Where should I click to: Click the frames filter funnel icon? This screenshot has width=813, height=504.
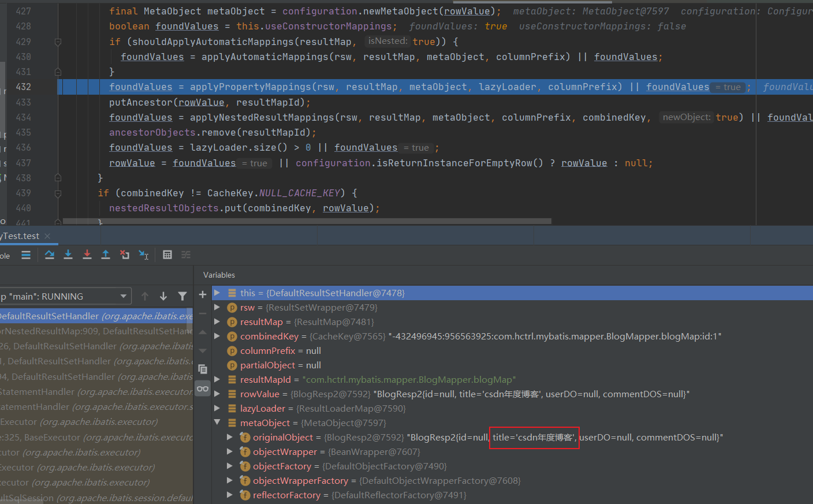click(182, 296)
